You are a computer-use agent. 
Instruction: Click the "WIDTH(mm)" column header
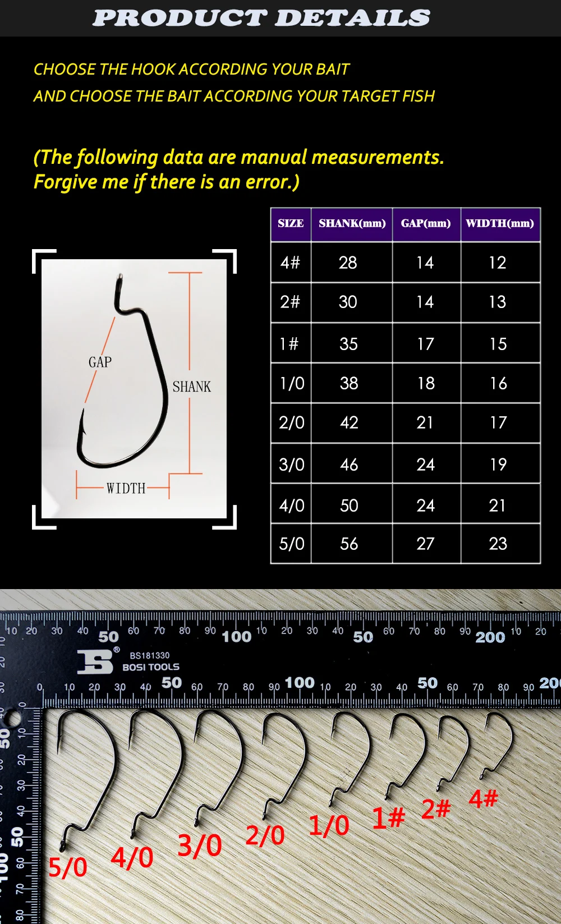pos(500,223)
